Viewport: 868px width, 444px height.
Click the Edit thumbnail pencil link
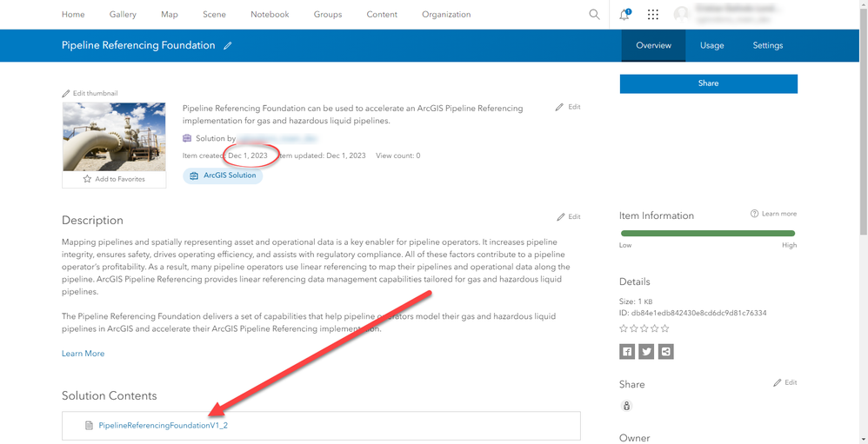[90, 94]
